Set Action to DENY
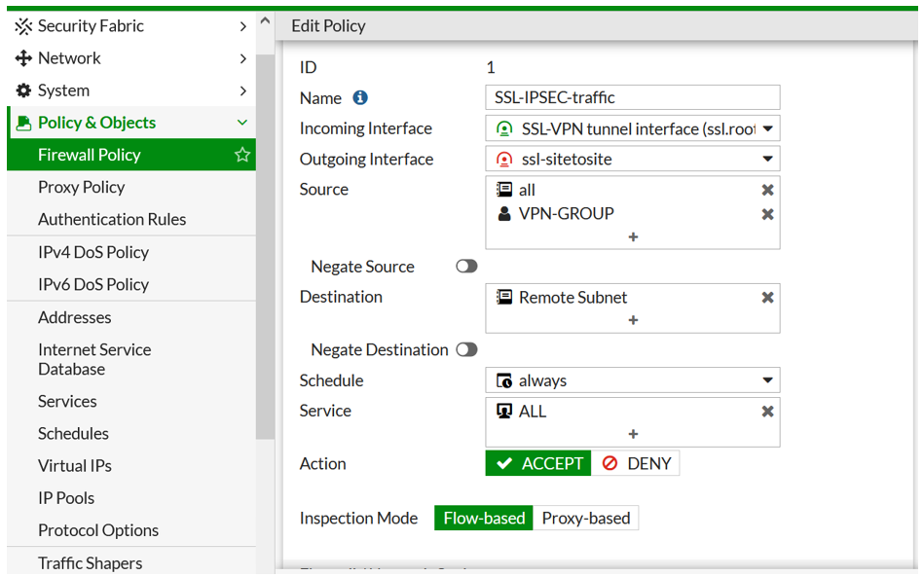 tap(637, 464)
